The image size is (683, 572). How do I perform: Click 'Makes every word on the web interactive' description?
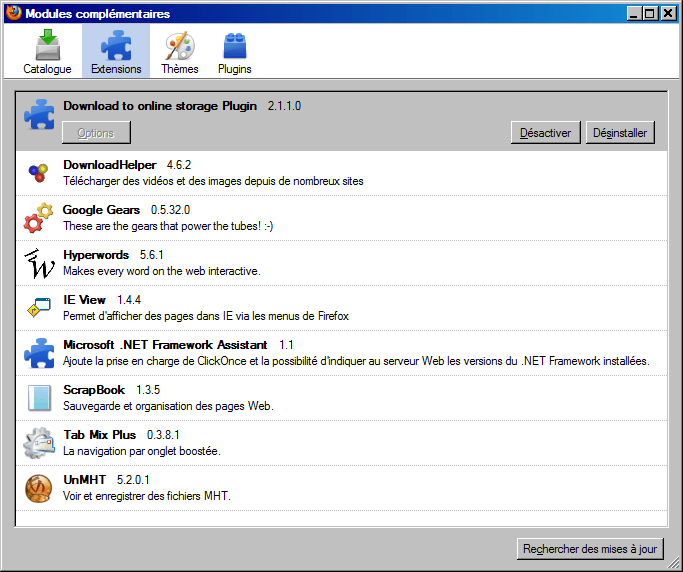162,271
